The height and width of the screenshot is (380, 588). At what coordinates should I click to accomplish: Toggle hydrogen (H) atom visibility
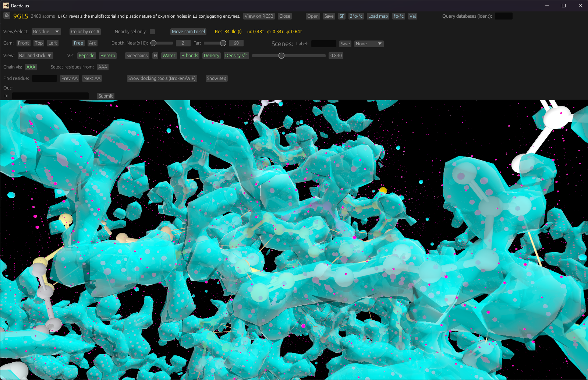pyautogui.click(x=155, y=56)
